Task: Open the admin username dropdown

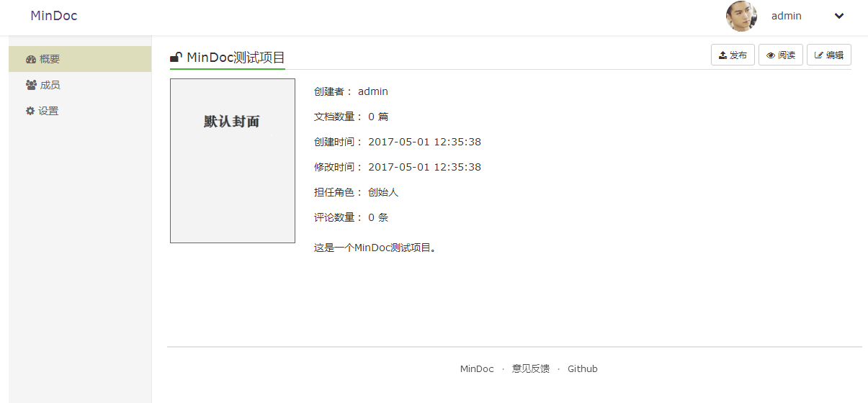Action: pyautogui.click(x=786, y=16)
